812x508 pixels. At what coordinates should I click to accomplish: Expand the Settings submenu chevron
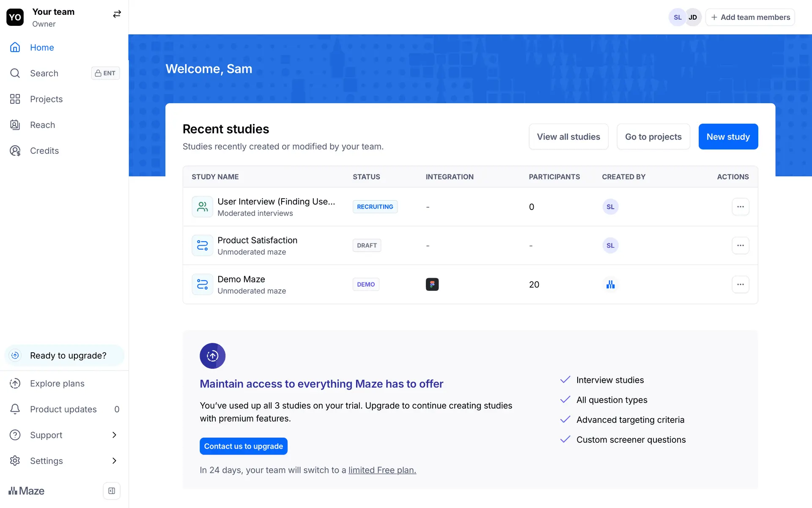point(114,461)
